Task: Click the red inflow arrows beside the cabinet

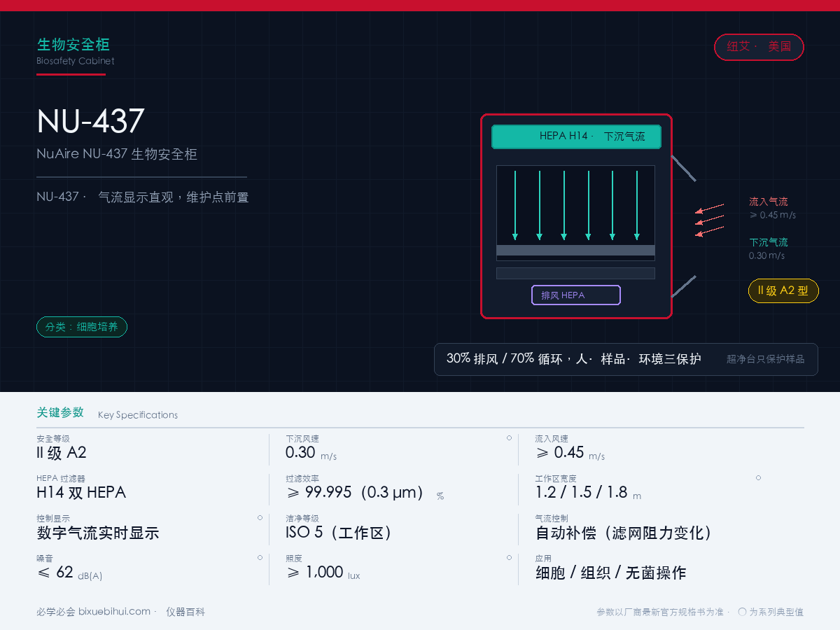Action: [709, 220]
